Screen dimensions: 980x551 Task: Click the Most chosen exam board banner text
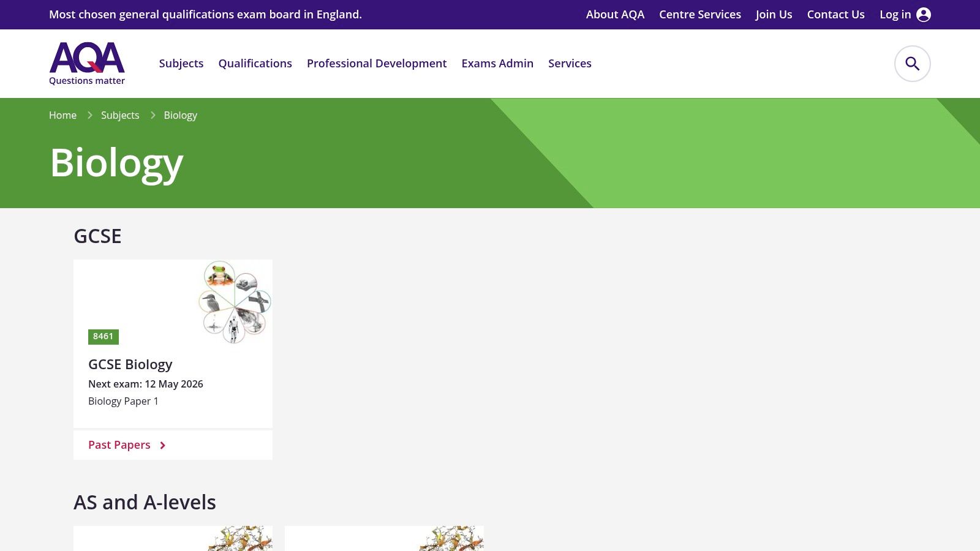coord(205,15)
